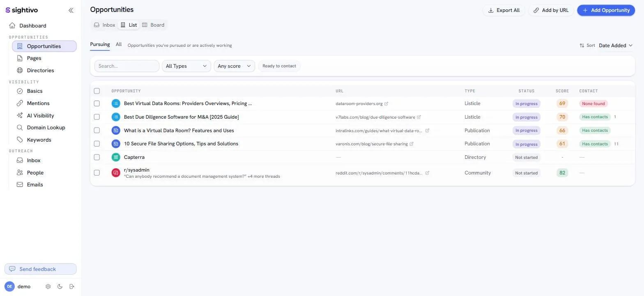Check the What is a Virtual Data Room checkbox
The height and width of the screenshot is (296, 644).
tap(97, 130)
